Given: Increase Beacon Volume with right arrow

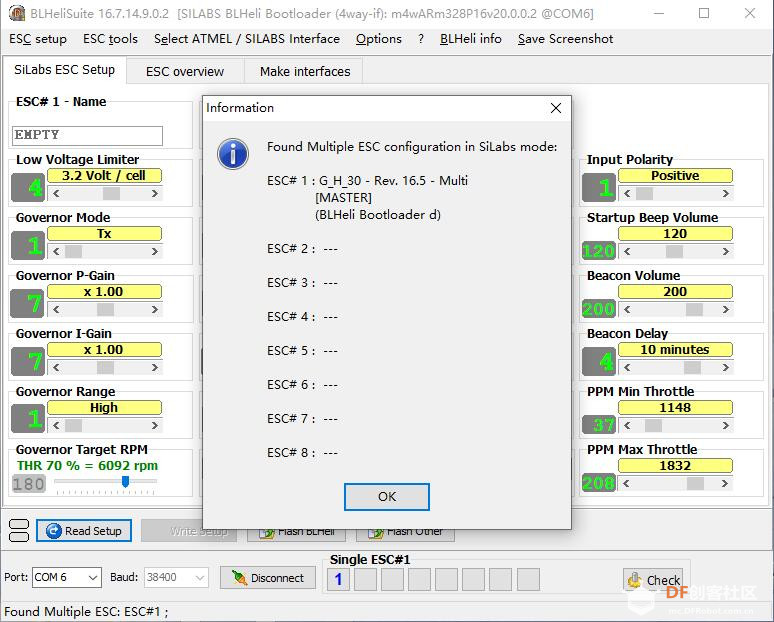Looking at the screenshot, I should (x=726, y=310).
